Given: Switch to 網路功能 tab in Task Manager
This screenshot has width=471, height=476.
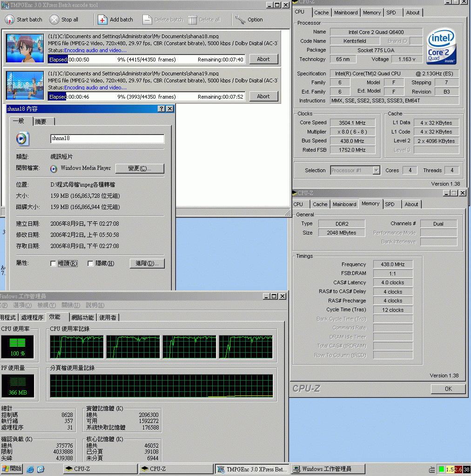Looking at the screenshot, I should 82,317.
